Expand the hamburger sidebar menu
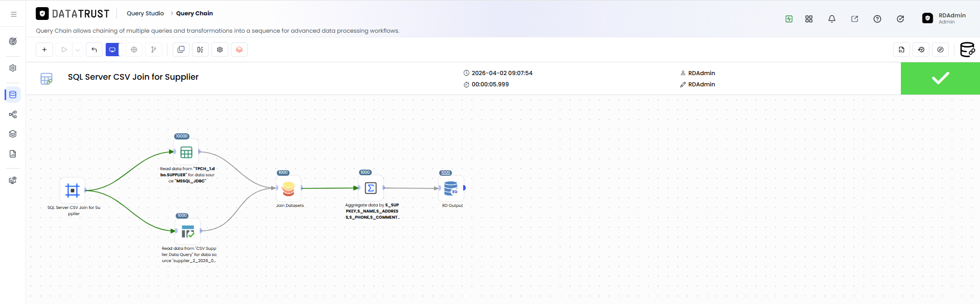This screenshot has height=304, width=980. click(14, 14)
